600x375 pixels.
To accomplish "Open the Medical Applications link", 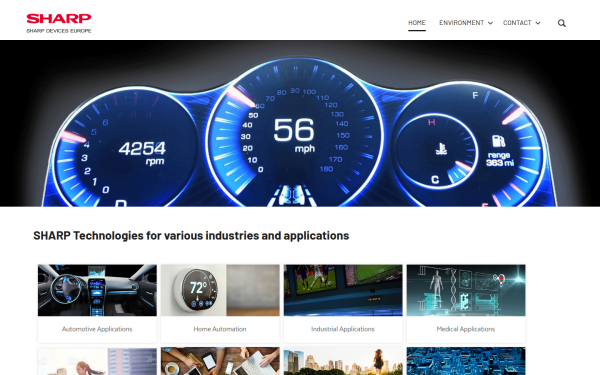I will click(x=466, y=329).
